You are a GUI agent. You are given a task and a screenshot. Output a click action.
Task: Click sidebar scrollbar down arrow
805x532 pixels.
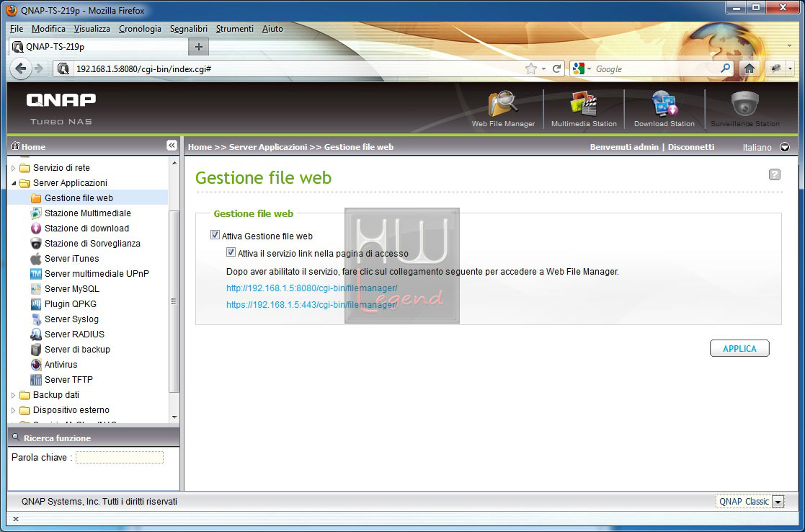pos(174,417)
